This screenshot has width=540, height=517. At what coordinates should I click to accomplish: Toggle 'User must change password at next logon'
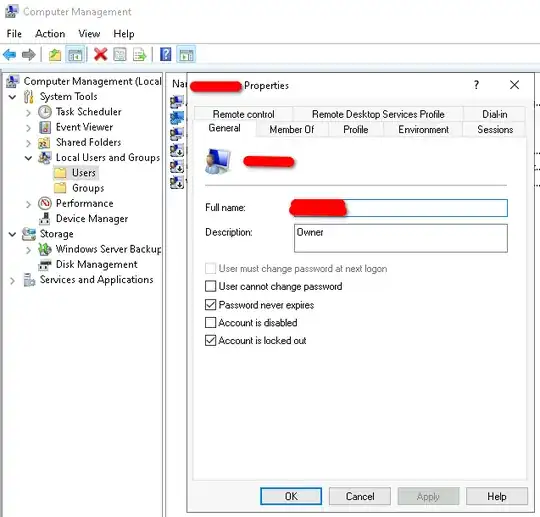click(210, 268)
